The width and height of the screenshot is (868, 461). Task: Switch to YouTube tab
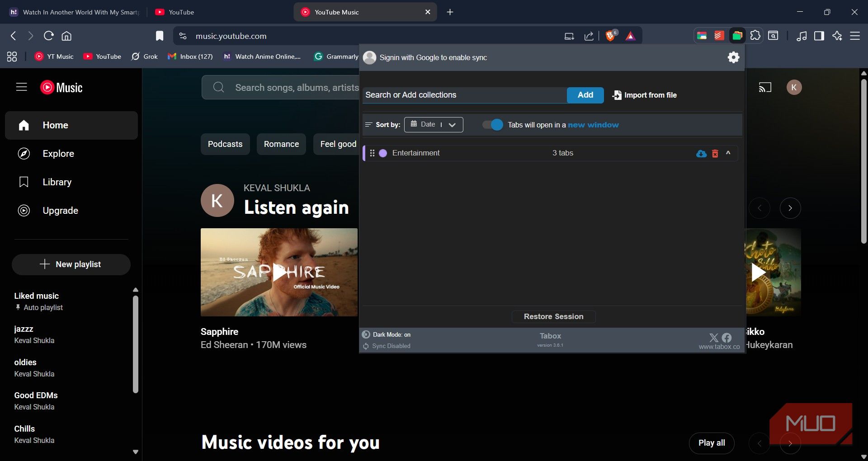[219, 12]
